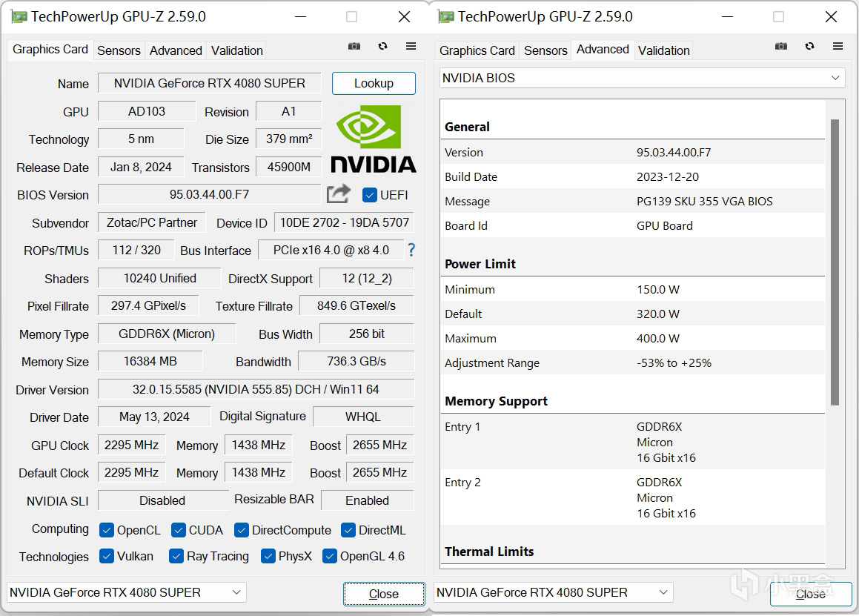Click Adjustment Range value -53% to +25%
859x616 pixels.
coord(674,362)
